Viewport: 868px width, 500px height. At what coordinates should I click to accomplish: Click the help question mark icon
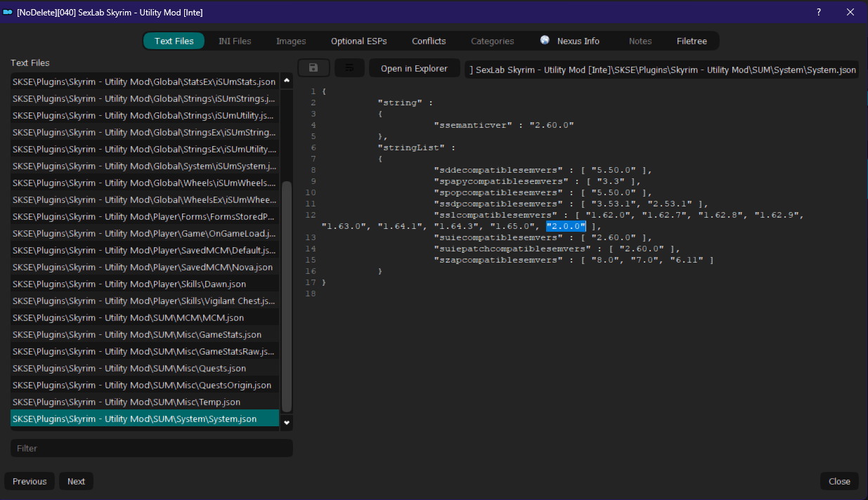coord(818,12)
